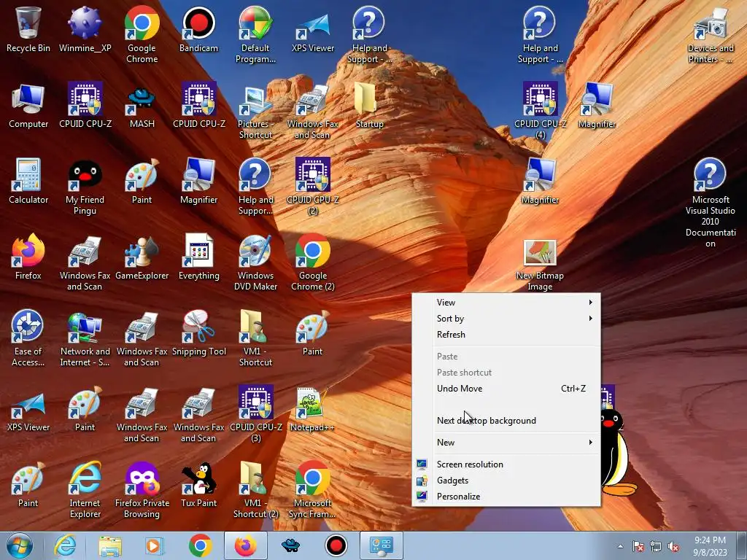This screenshot has width=747, height=560.
Task: Choose Personalize in the context menu
Action: pos(506,496)
